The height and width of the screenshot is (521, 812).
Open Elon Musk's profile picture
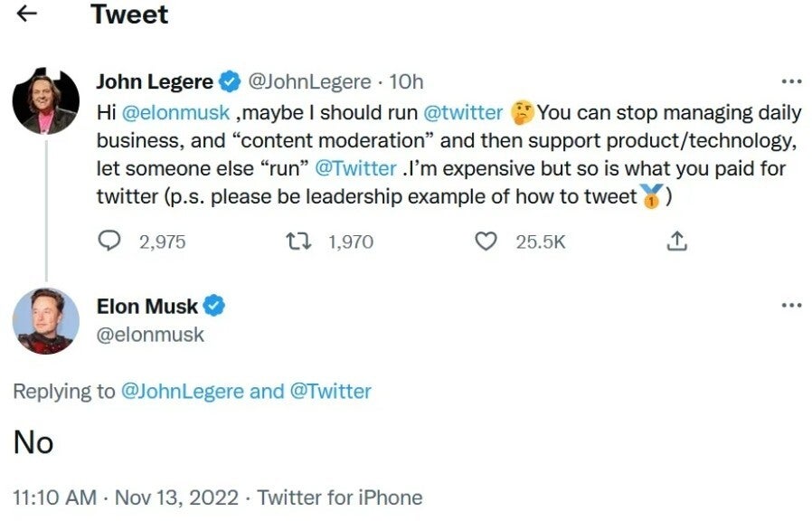[x=45, y=320]
